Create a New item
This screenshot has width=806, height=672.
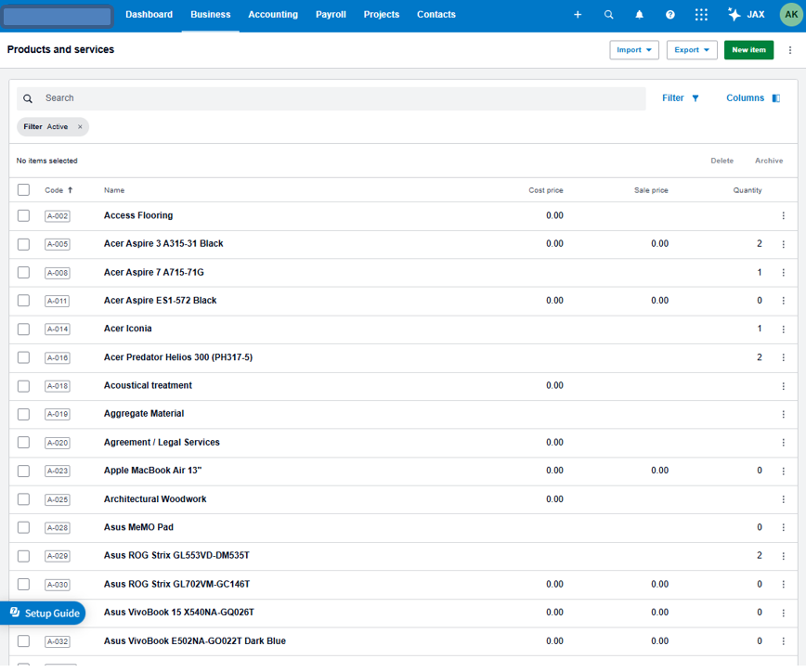(748, 50)
